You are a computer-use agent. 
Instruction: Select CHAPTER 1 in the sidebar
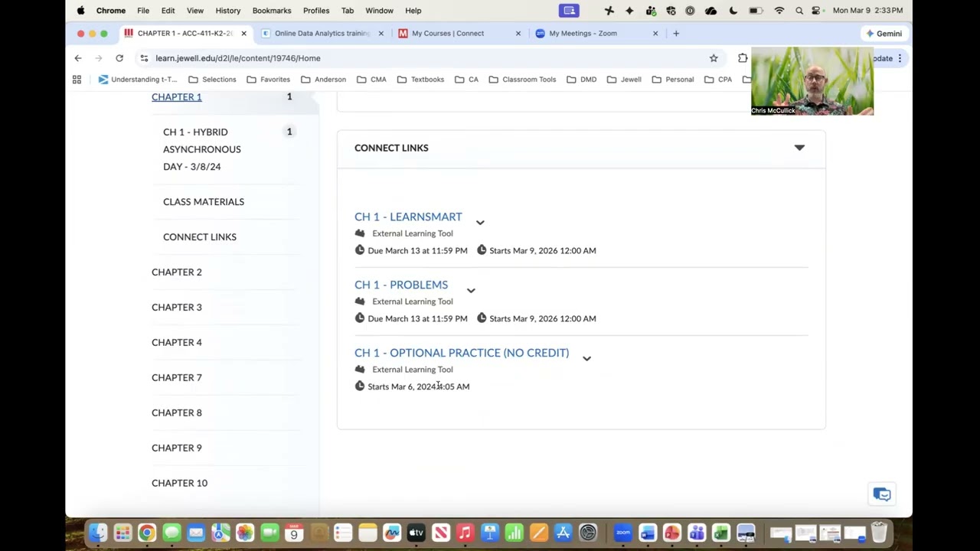point(177,97)
